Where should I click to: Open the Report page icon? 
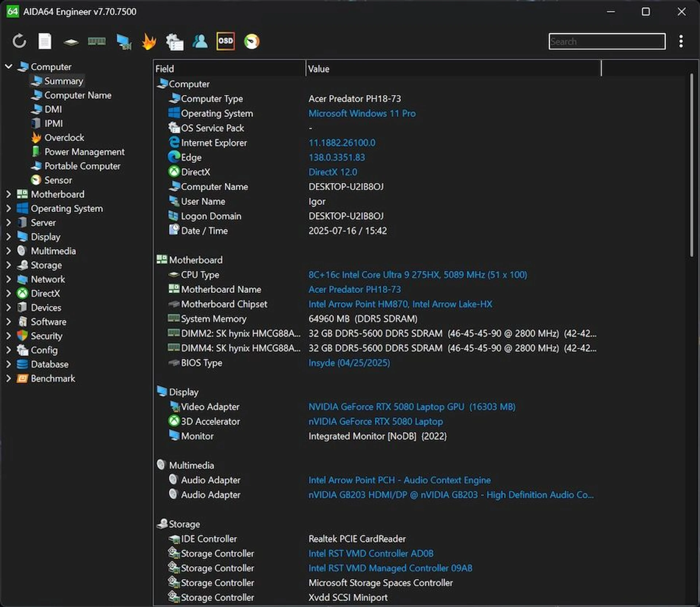[x=45, y=41]
